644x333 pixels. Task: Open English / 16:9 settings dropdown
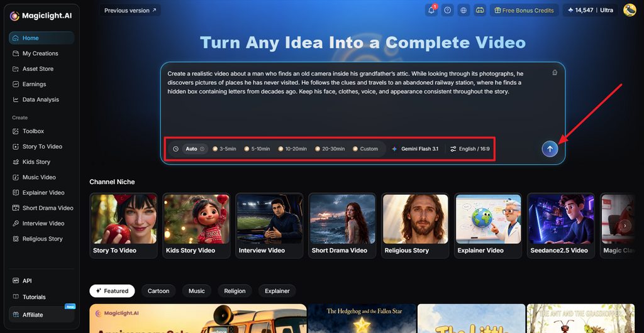(470, 149)
